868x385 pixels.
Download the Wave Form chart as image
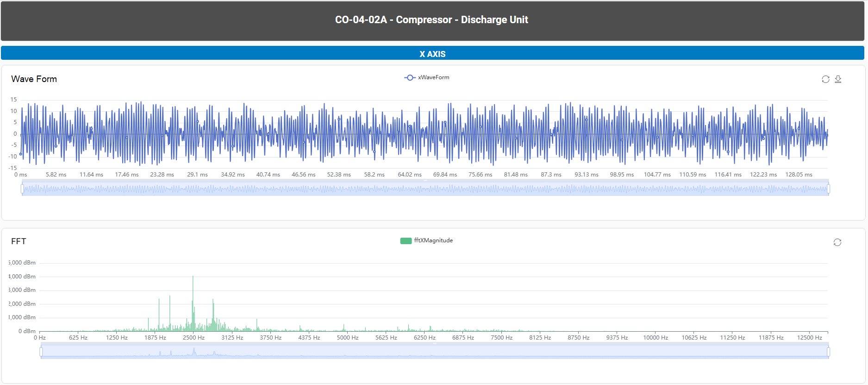coord(838,79)
